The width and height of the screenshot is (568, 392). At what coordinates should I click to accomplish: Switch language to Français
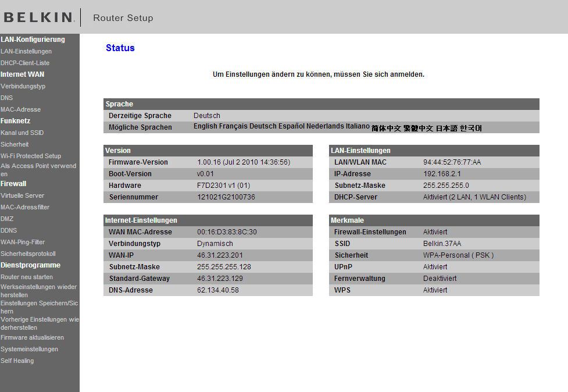(233, 126)
